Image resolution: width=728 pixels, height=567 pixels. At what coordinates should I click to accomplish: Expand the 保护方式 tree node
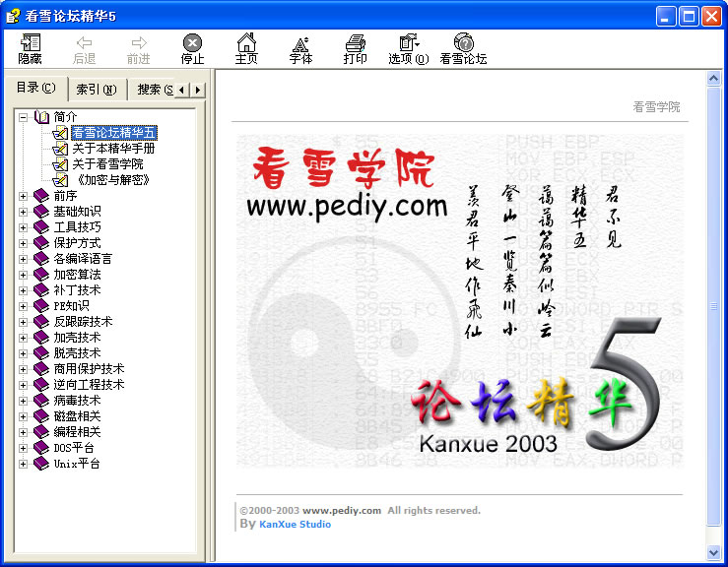pyautogui.click(x=23, y=243)
